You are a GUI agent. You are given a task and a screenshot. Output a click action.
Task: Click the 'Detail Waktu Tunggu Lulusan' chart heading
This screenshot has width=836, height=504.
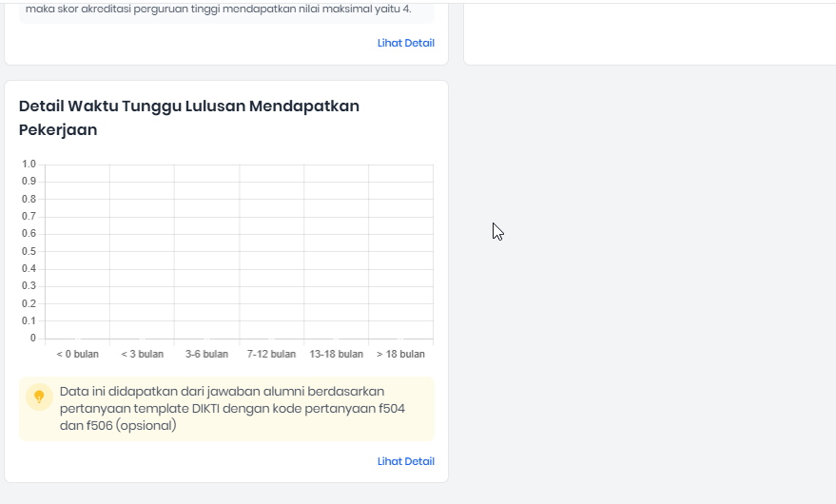click(x=188, y=106)
